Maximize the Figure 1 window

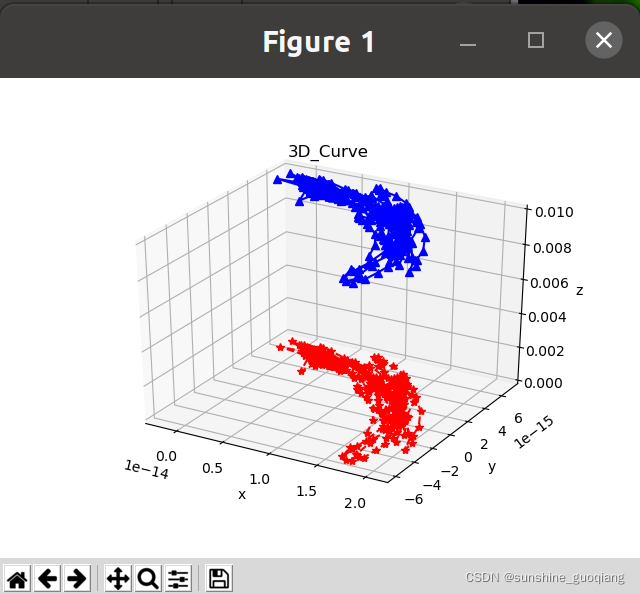coord(536,40)
